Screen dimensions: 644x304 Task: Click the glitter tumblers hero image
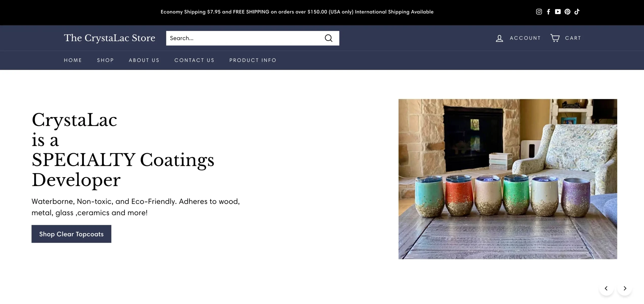(508, 179)
